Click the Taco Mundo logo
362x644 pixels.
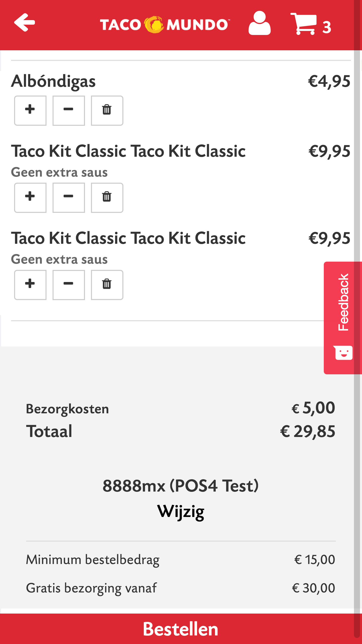(x=164, y=25)
